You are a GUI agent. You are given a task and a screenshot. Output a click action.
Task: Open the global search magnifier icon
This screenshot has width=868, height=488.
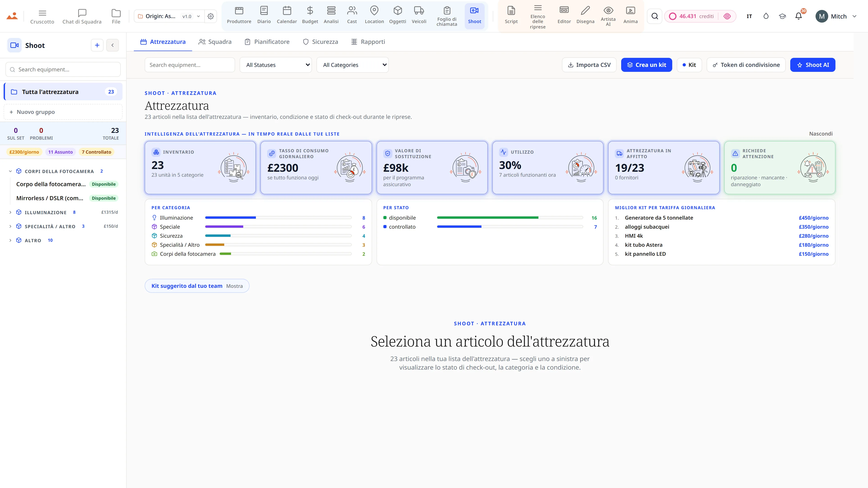click(654, 16)
